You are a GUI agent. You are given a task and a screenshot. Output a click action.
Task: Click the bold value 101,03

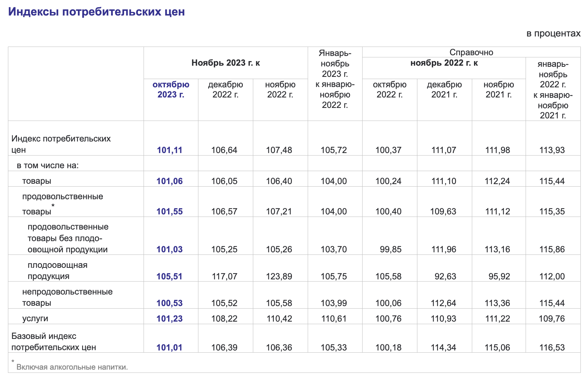[x=170, y=249]
